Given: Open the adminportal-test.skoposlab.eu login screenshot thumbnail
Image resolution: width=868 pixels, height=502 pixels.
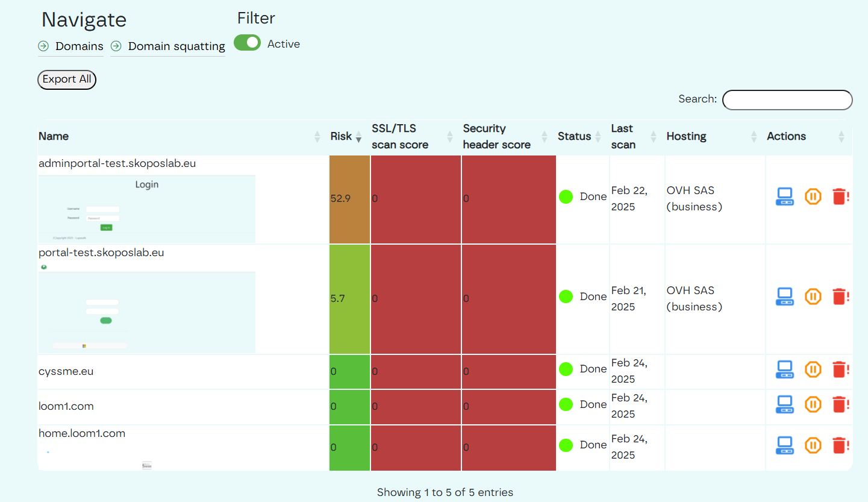Looking at the screenshot, I should point(147,209).
